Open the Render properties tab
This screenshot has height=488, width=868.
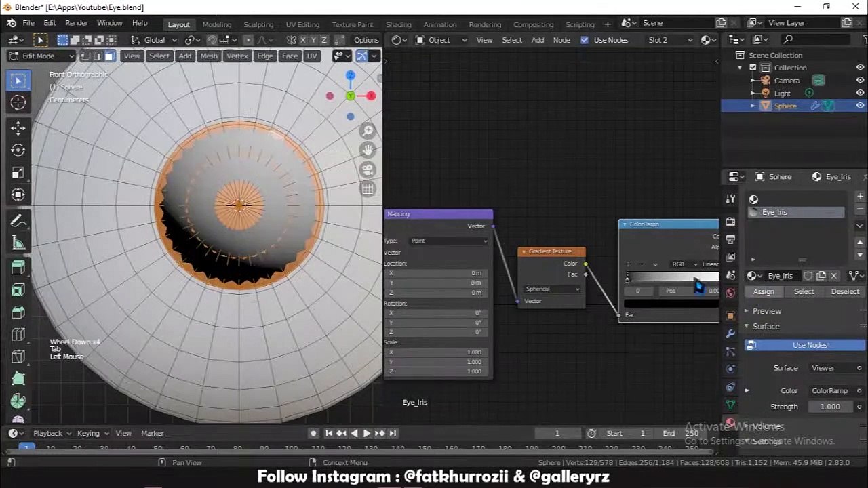730,222
